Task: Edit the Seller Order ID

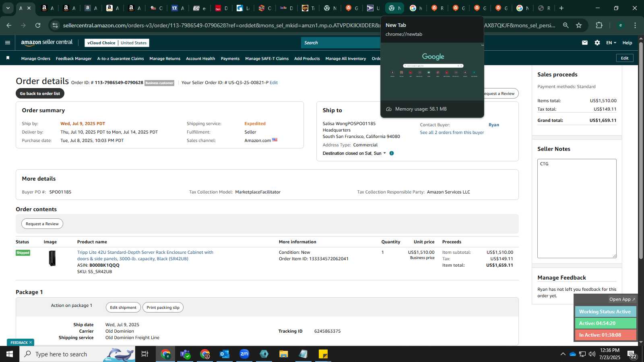Action: tap(274, 82)
